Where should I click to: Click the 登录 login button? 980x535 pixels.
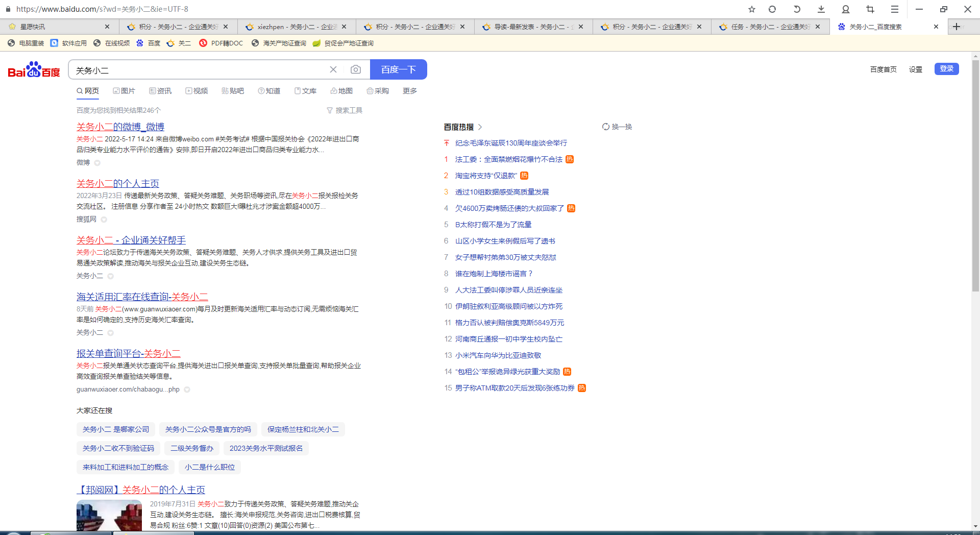point(947,69)
